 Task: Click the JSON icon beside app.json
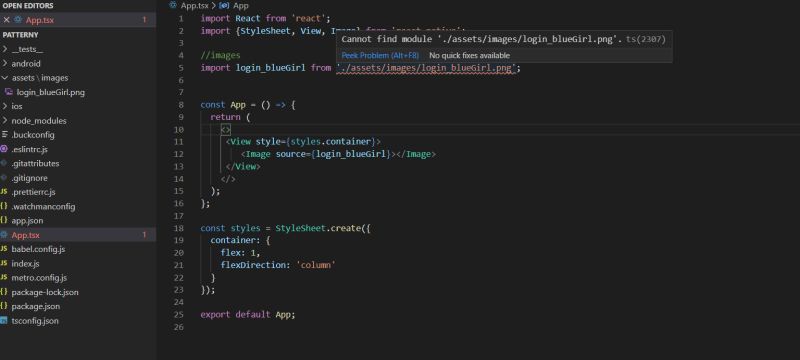click(x=4, y=220)
